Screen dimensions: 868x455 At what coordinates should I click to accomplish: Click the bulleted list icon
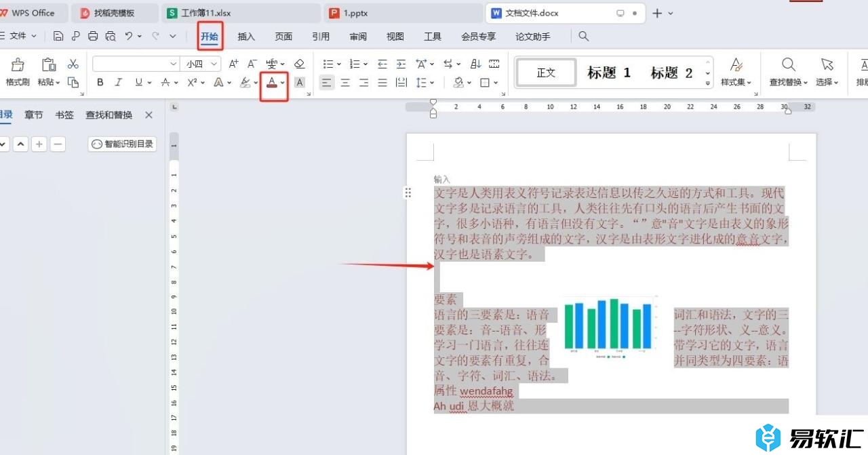pyautogui.click(x=328, y=64)
